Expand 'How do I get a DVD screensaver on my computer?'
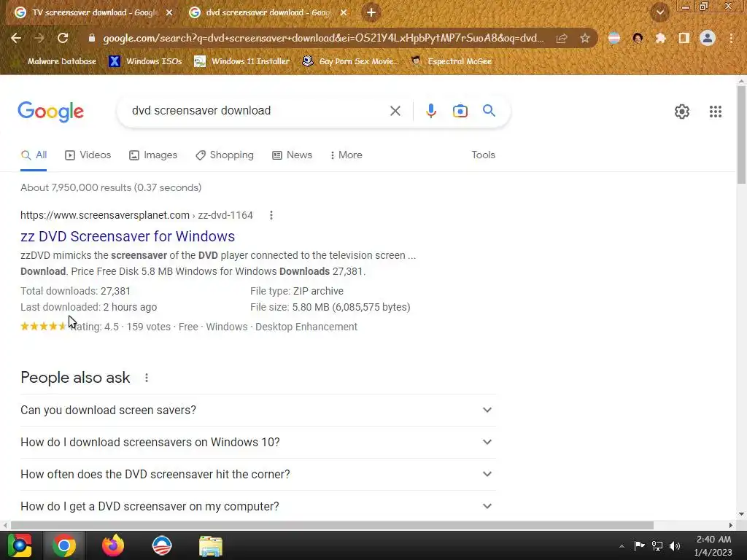 click(x=258, y=506)
